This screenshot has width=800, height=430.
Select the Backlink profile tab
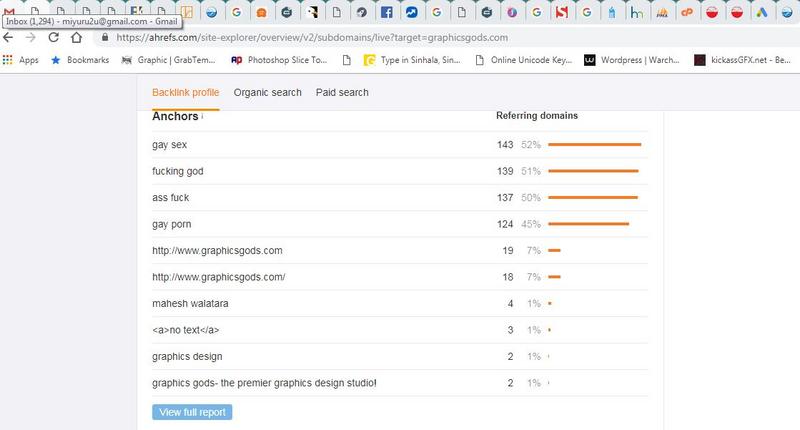186,92
